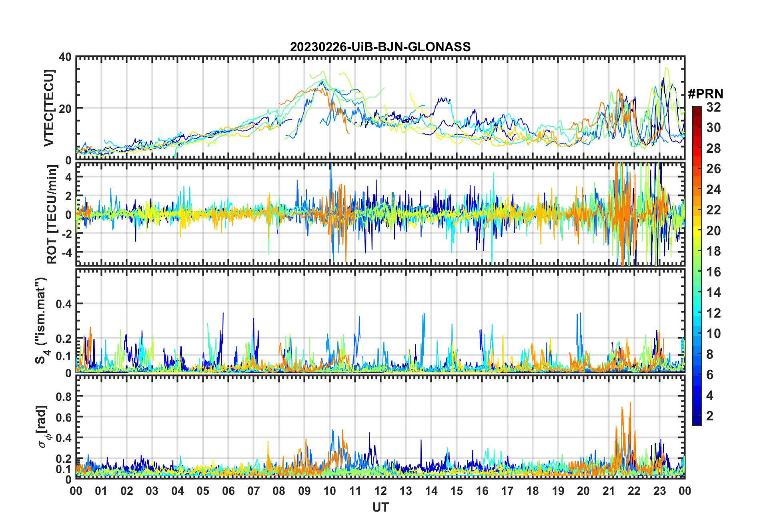The height and width of the screenshot is (532, 761).
Task: Click the S4 axis tick label 0.4
Action: 64,304
